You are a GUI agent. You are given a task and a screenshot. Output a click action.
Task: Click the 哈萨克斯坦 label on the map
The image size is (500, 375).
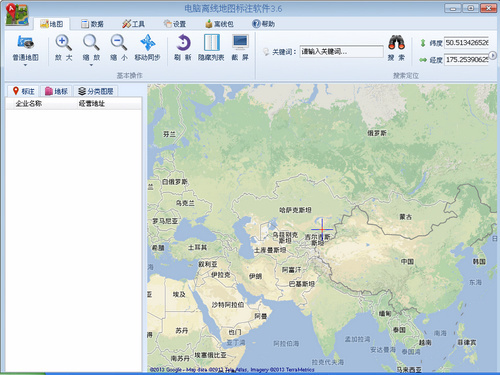[x=295, y=210]
